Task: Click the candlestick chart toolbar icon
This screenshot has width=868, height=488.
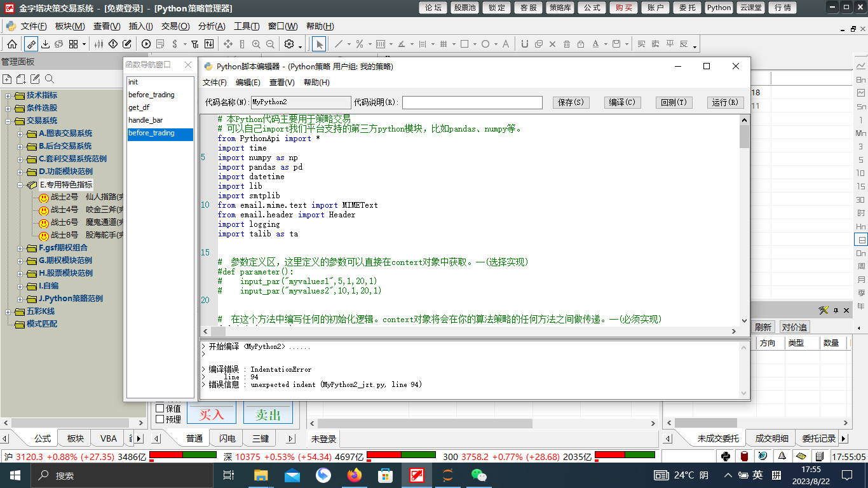Action: click(98, 44)
